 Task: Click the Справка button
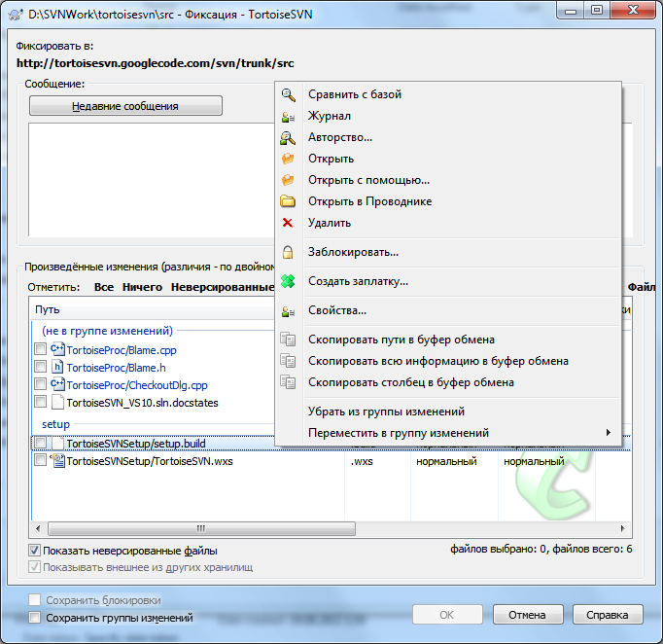pos(608,615)
